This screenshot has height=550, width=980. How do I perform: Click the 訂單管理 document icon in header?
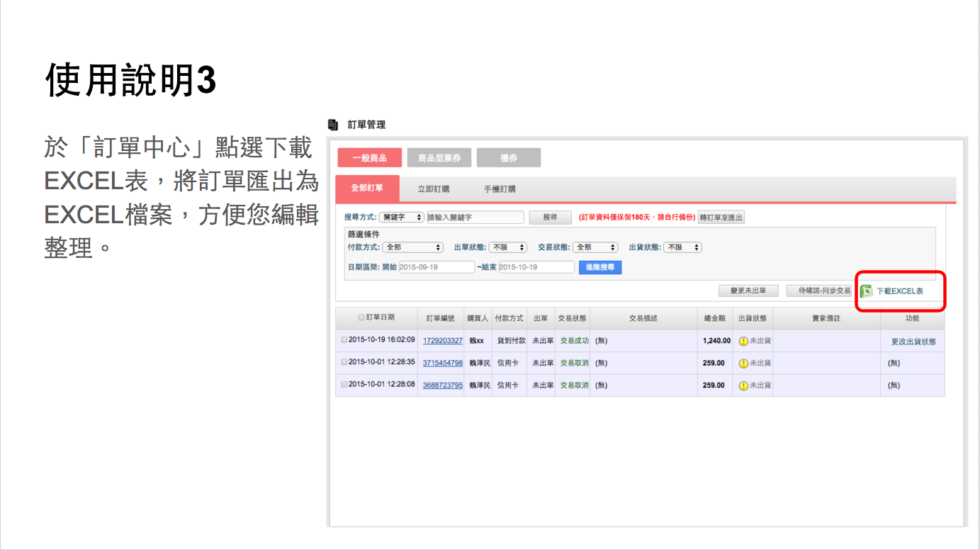point(334,125)
